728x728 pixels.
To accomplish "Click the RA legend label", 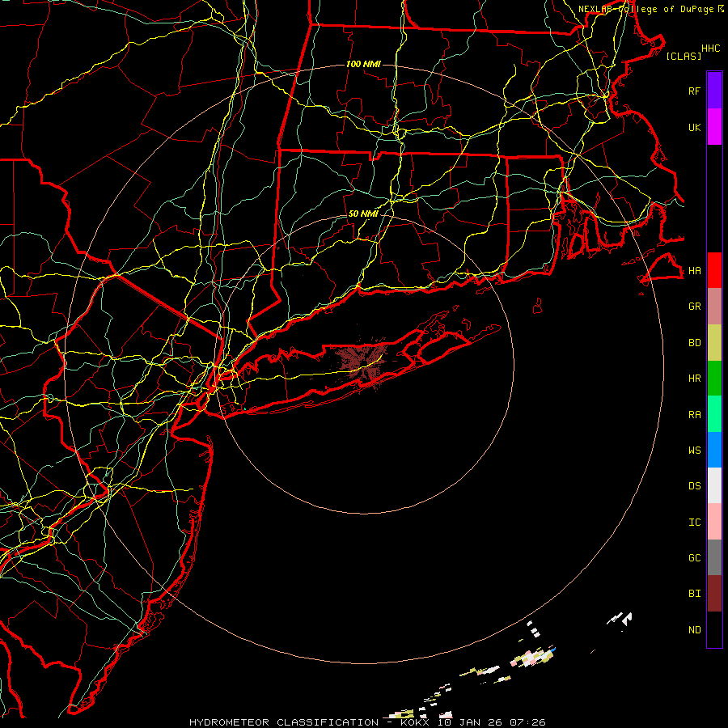I will pos(694,415).
